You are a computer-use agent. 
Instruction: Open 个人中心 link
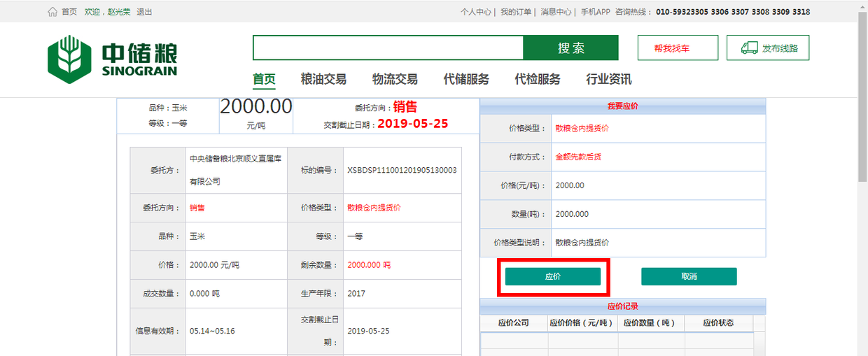click(475, 12)
